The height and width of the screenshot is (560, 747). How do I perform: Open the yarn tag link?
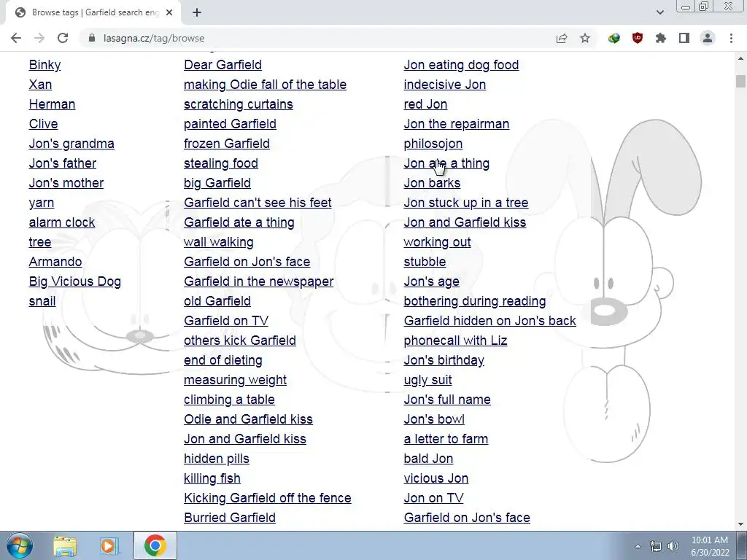pos(42,203)
